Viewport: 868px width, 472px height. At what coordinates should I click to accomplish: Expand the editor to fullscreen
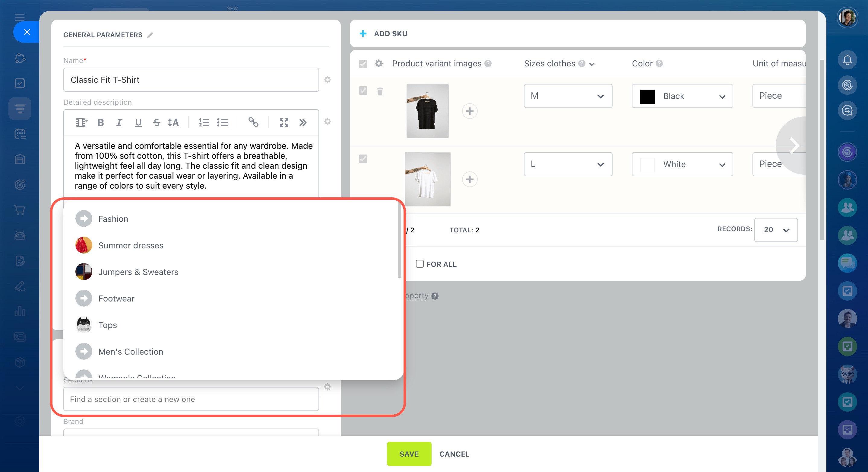284,123
